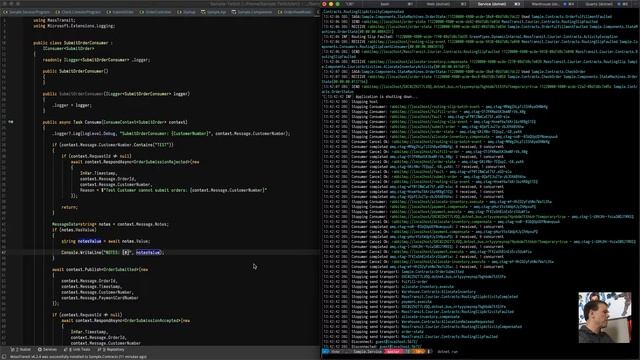Open the OrderStateModel editor tab

295,12
